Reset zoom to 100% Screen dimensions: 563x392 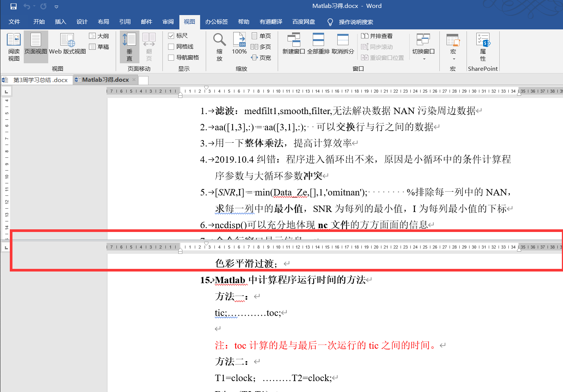(x=239, y=44)
